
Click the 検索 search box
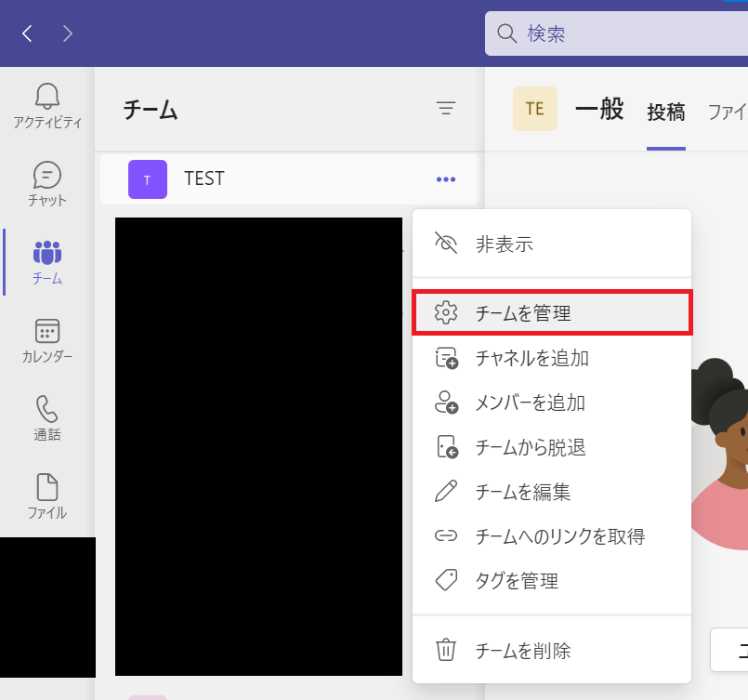point(616,33)
